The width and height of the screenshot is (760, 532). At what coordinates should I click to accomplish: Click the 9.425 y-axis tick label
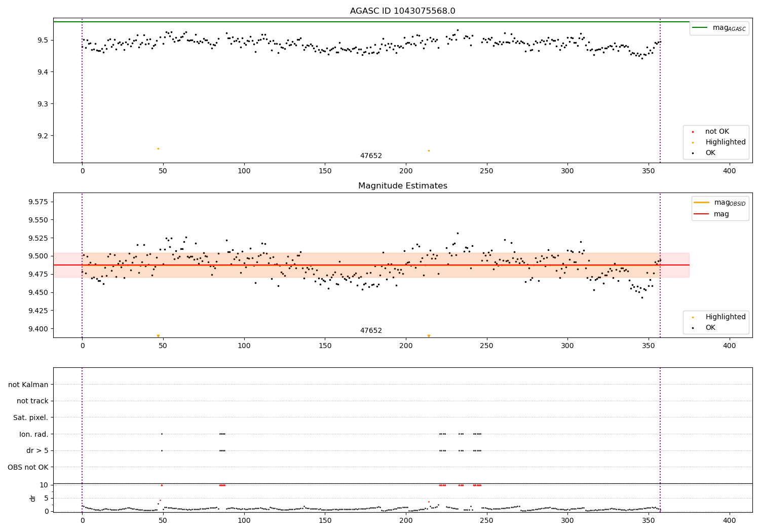click(39, 311)
